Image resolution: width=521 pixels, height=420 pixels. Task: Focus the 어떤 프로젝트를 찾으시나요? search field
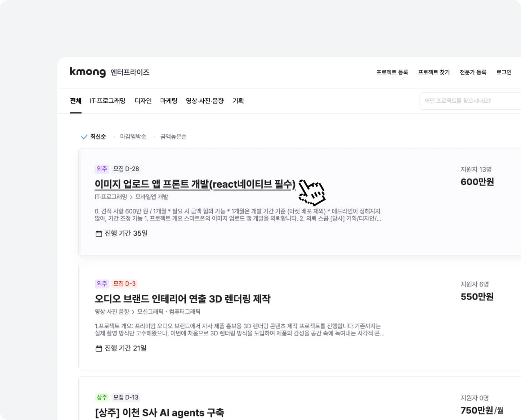pos(470,101)
